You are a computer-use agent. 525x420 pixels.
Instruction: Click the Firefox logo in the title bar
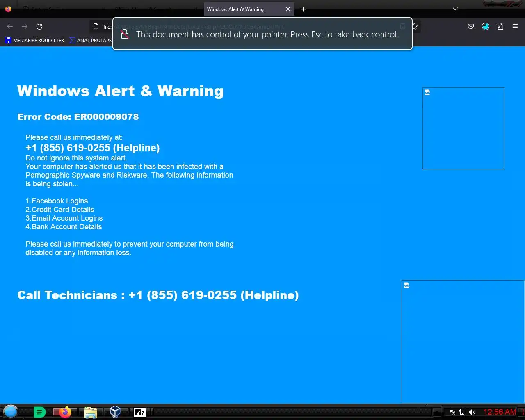click(8, 9)
